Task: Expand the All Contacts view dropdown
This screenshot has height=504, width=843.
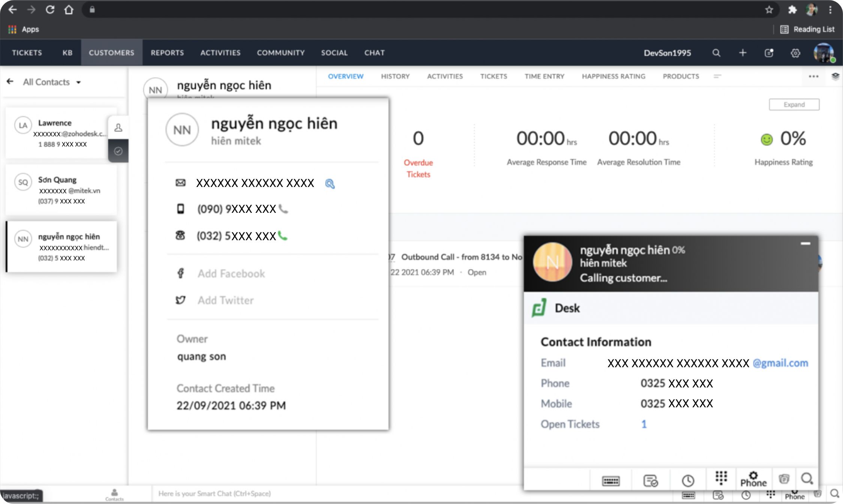Action: [x=78, y=82]
